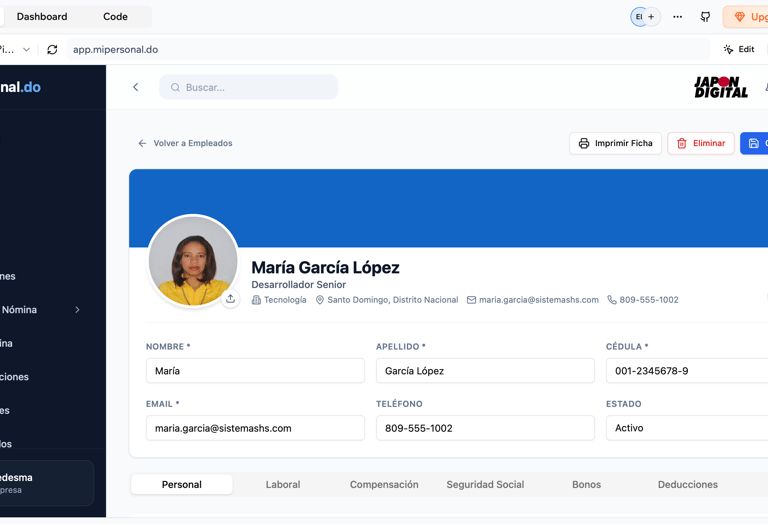This screenshot has height=525, width=768.
Task: Click the Japon Digital logo
Action: click(x=721, y=87)
